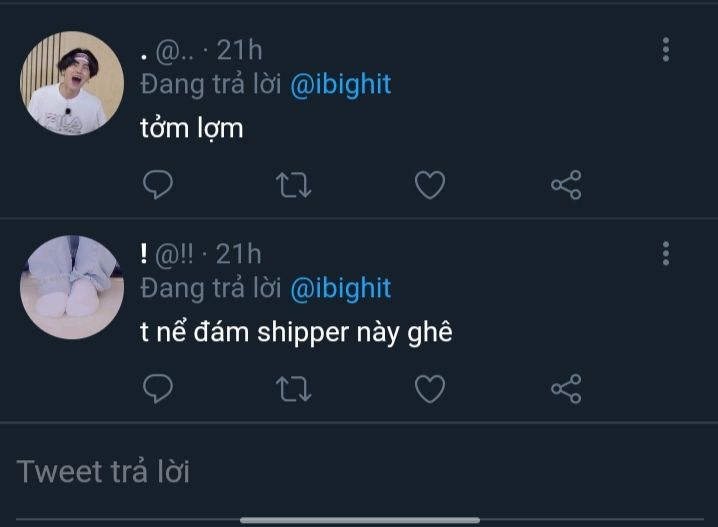Open the tweet text "tởm lợm"

(x=191, y=128)
